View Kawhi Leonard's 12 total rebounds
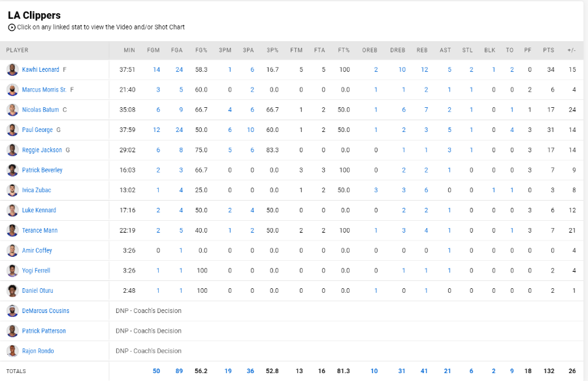This screenshot has height=381, width=588. click(425, 70)
